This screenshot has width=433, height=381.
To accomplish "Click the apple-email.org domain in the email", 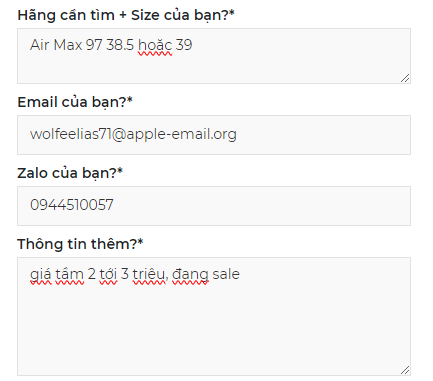I will (182, 135).
